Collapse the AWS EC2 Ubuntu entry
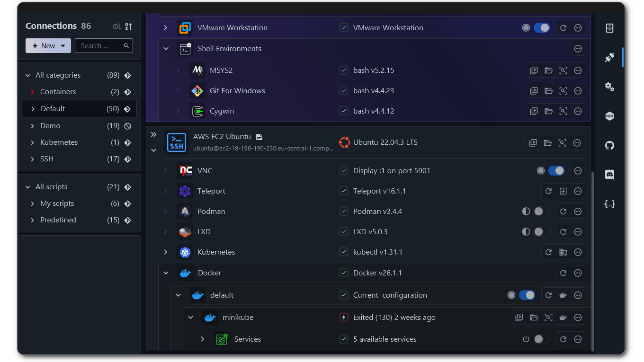 pyautogui.click(x=153, y=150)
